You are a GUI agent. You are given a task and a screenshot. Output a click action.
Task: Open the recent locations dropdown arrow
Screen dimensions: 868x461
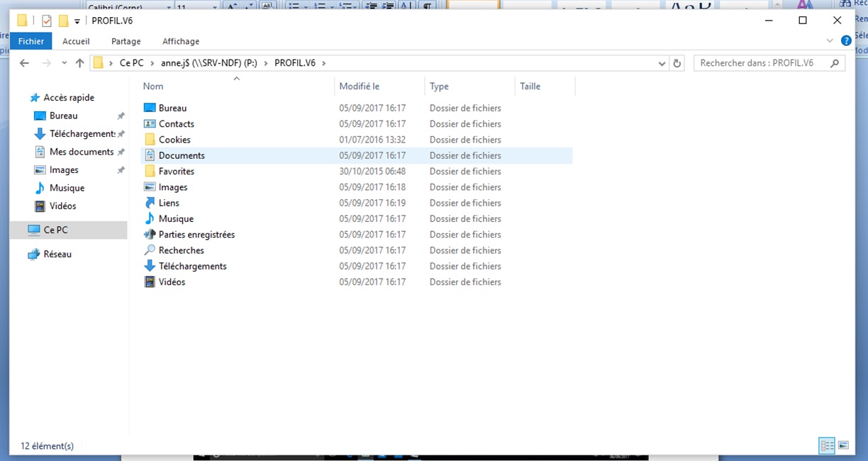(x=64, y=63)
